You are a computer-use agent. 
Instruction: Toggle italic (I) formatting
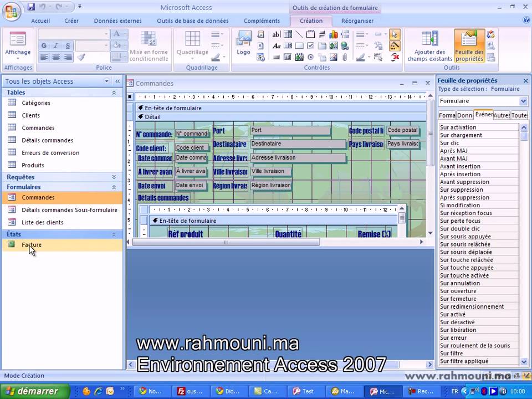[x=55, y=46]
